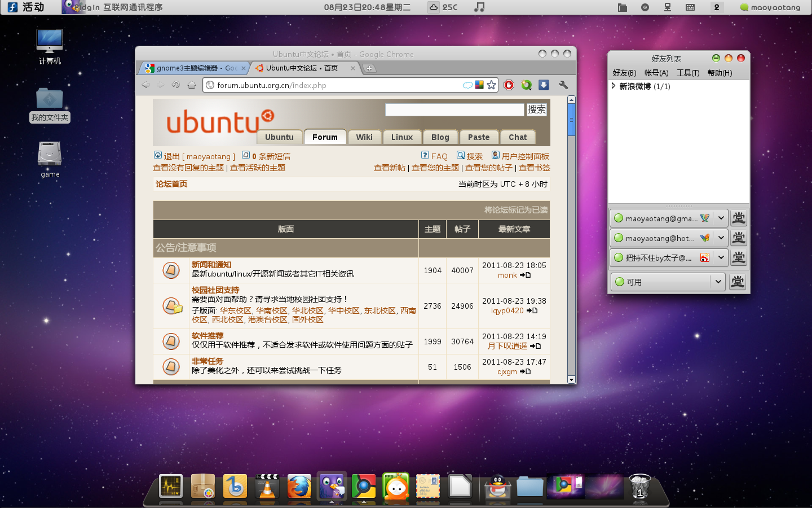Launch Banshee music player from dock
Image resolution: width=812 pixels, height=508 pixels.
point(235,485)
